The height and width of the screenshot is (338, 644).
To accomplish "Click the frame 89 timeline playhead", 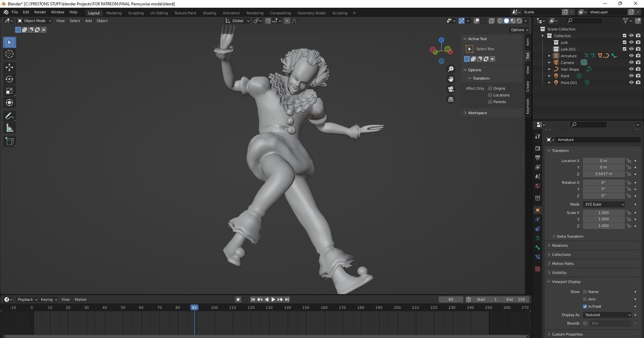I will click(x=194, y=308).
